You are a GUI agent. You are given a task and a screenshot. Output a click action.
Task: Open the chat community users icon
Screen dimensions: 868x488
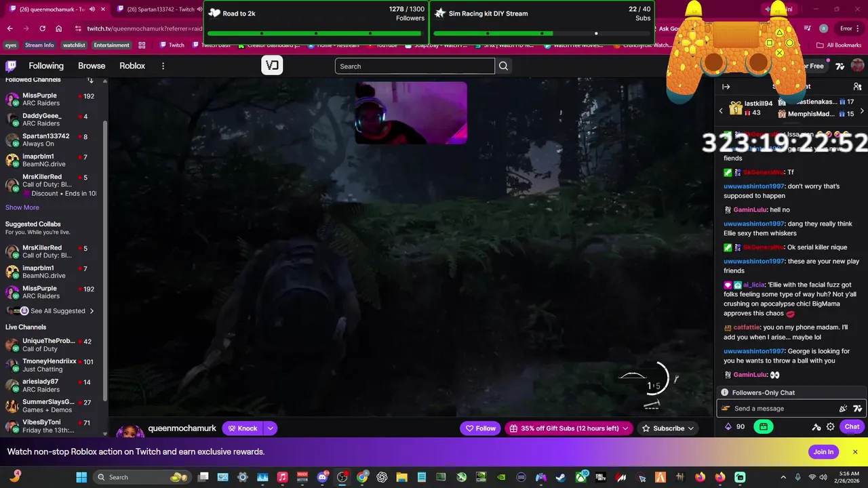pos(857,87)
